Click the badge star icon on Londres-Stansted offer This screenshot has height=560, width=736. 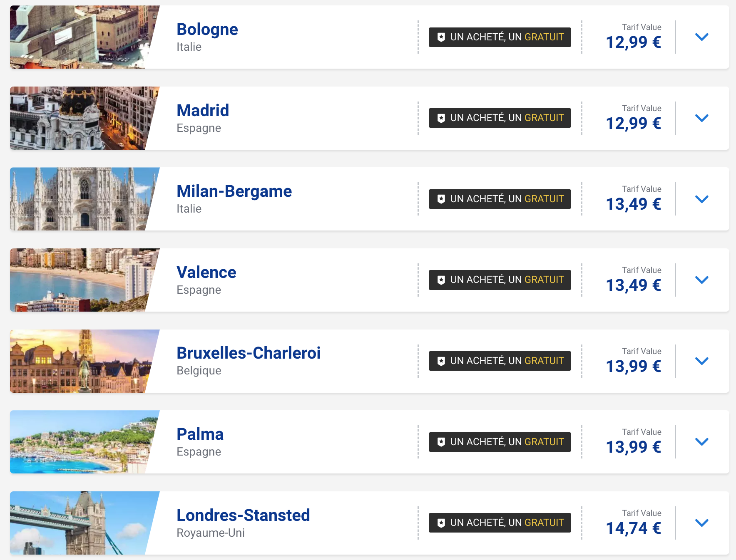[441, 523]
